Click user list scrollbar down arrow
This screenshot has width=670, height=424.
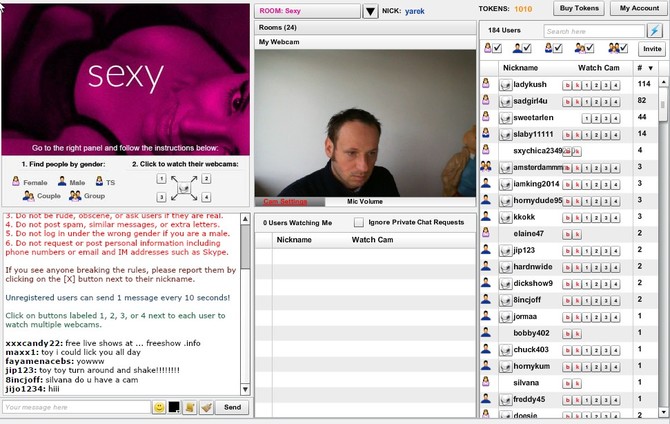pyautogui.click(x=663, y=412)
